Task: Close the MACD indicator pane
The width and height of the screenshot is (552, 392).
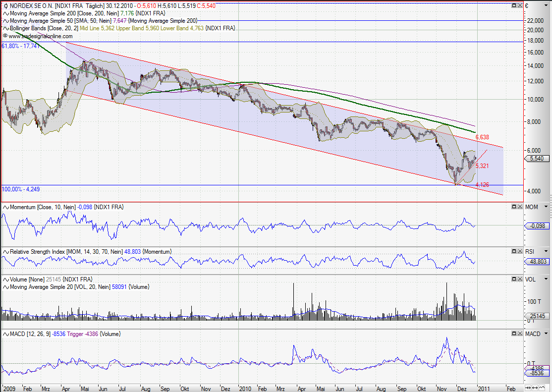Action: [x=520, y=334]
